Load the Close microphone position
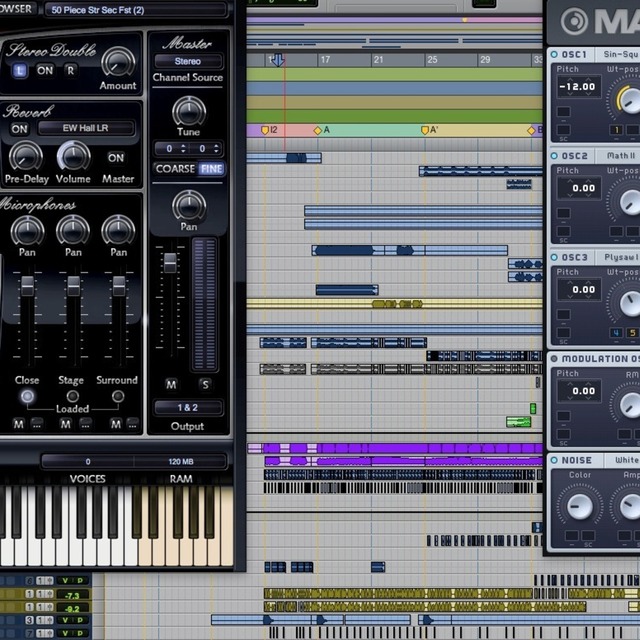This screenshot has width=640, height=640. [27, 396]
